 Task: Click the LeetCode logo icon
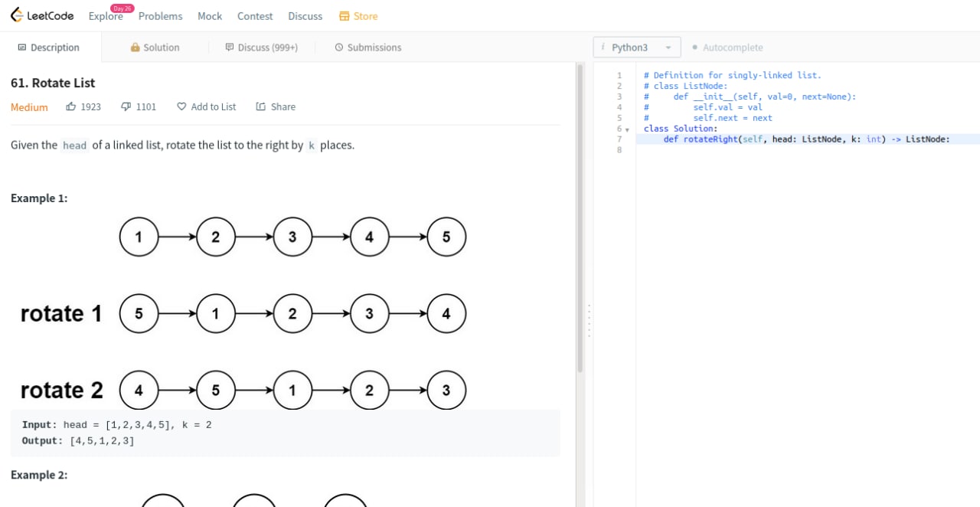(17, 15)
